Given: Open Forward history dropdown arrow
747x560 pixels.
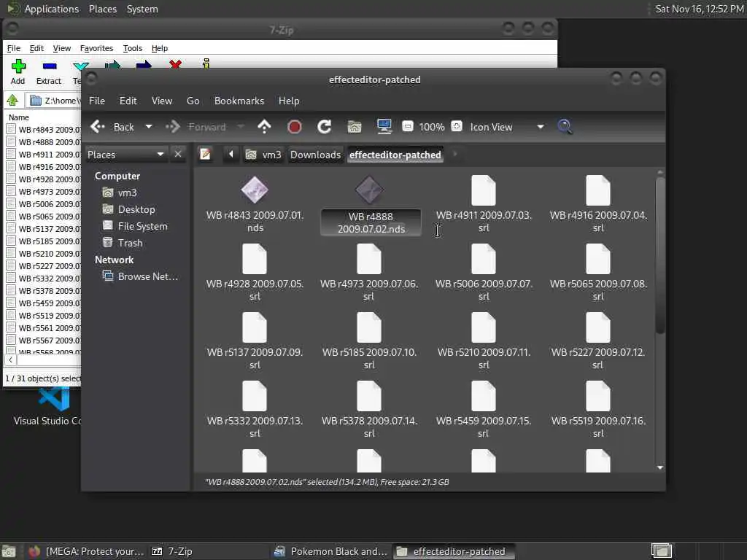Looking at the screenshot, I should 241,127.
